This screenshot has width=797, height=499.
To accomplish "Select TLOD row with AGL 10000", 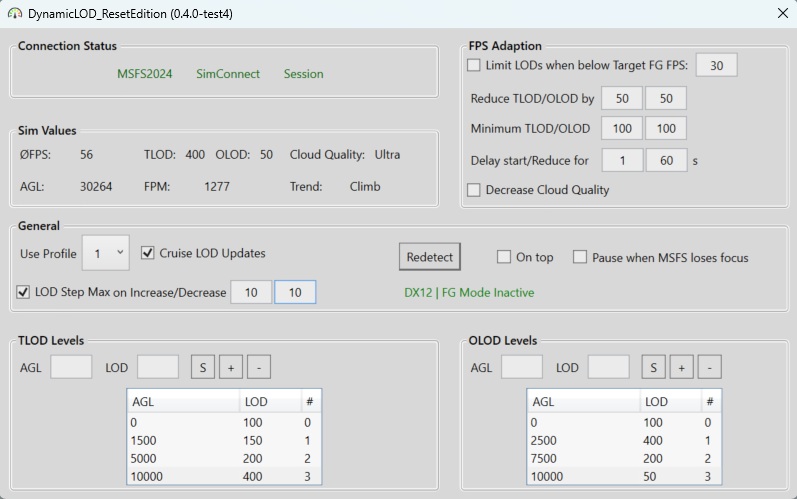I will 224,476.
